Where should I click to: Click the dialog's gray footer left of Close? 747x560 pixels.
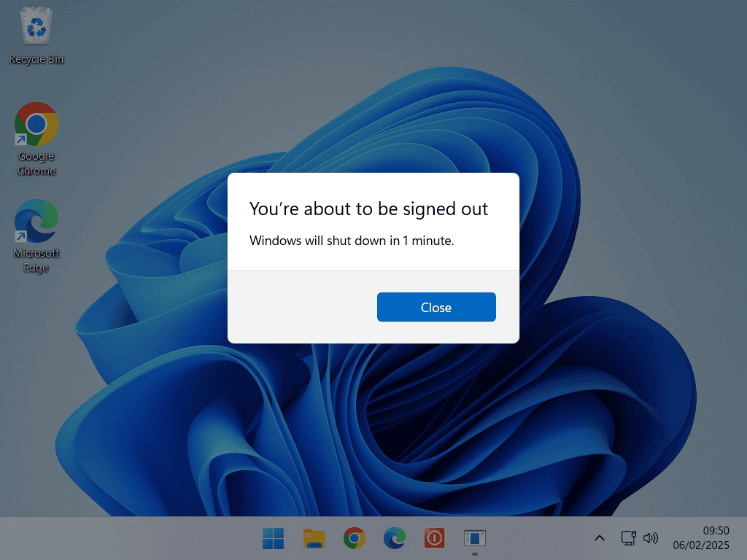[x=299, y=307]
